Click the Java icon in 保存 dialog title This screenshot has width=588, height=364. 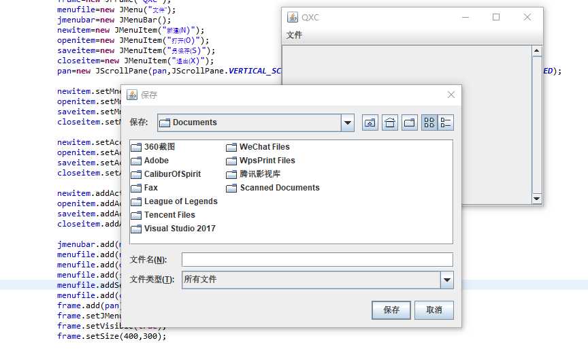point(132,95)
